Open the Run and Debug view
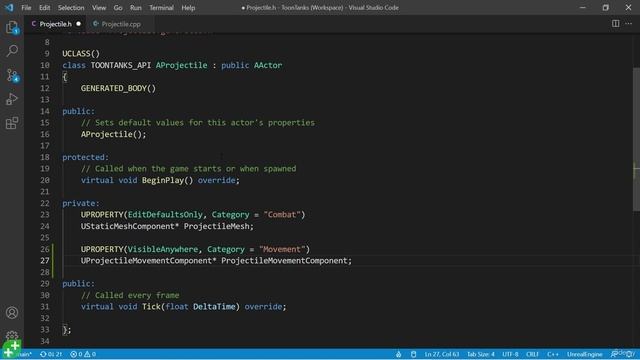The height and width of the screenshot is (360, 640). pyautogui.click(x=12, y=99)
